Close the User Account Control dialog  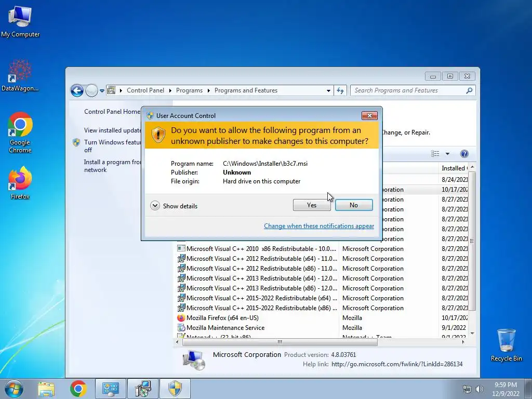coord(369,116)
